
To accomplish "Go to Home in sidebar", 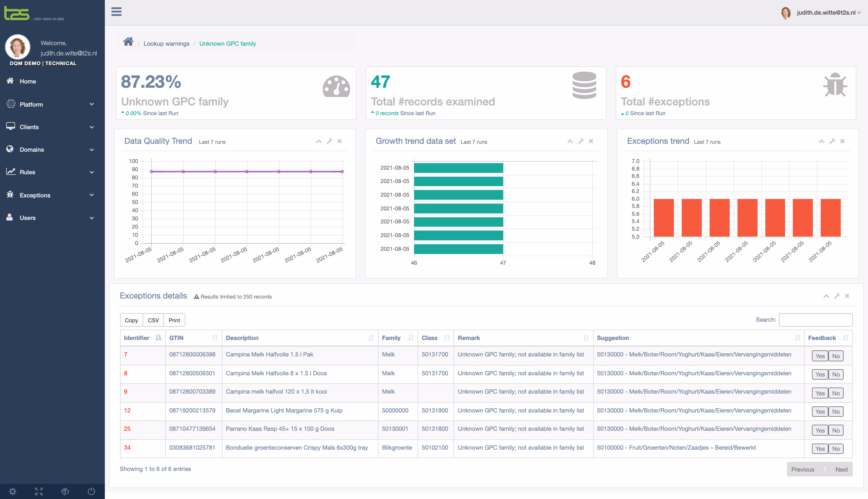I will (28, 81).
